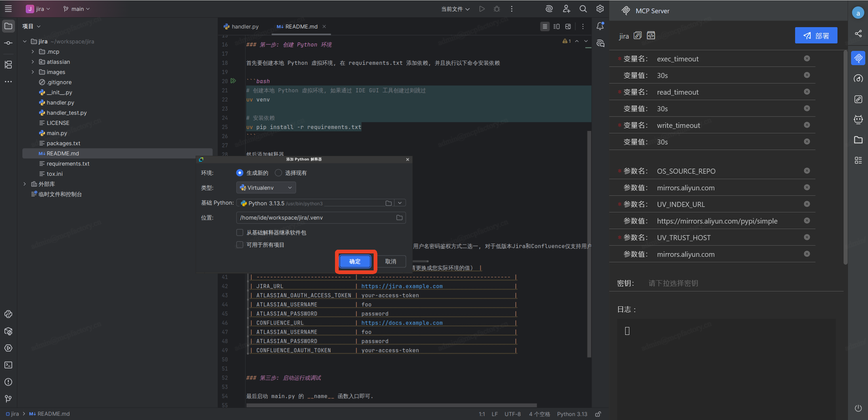
Task: Select the 选择现有 radio option
Action: (x=278, y=173)
